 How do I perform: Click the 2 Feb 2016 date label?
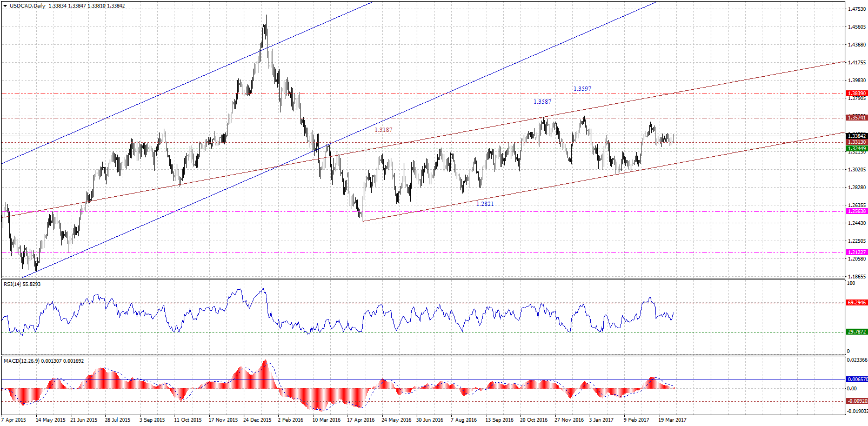(291, 420)
